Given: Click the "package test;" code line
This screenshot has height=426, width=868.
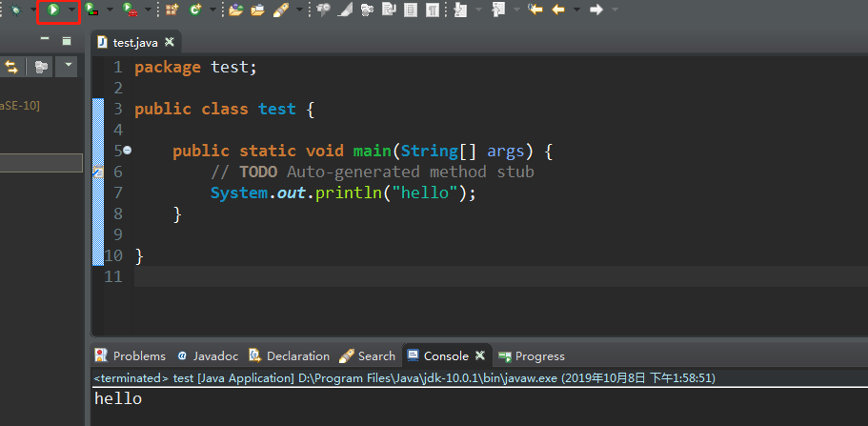Looking at the screenshot, I should (x=196, y=67).
